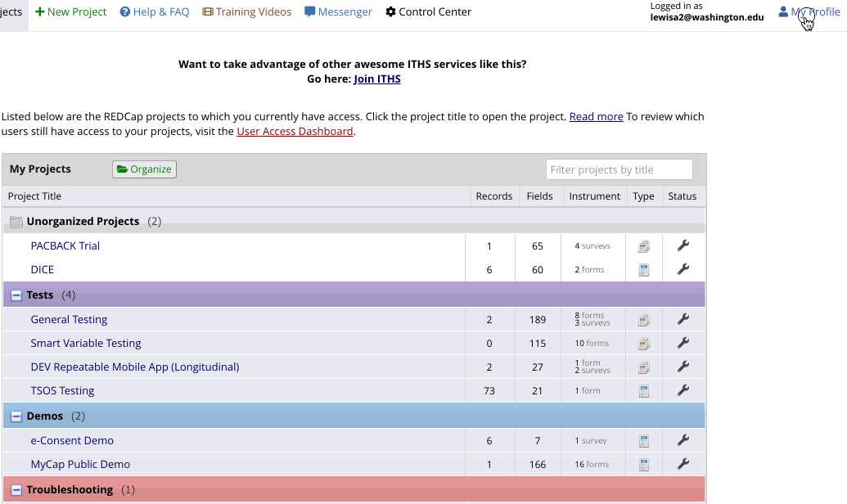This screenshot has height=504, width=847.
Task: Click PACBACK Trial "4 surveys" cell
Action: tap(592, 245)
